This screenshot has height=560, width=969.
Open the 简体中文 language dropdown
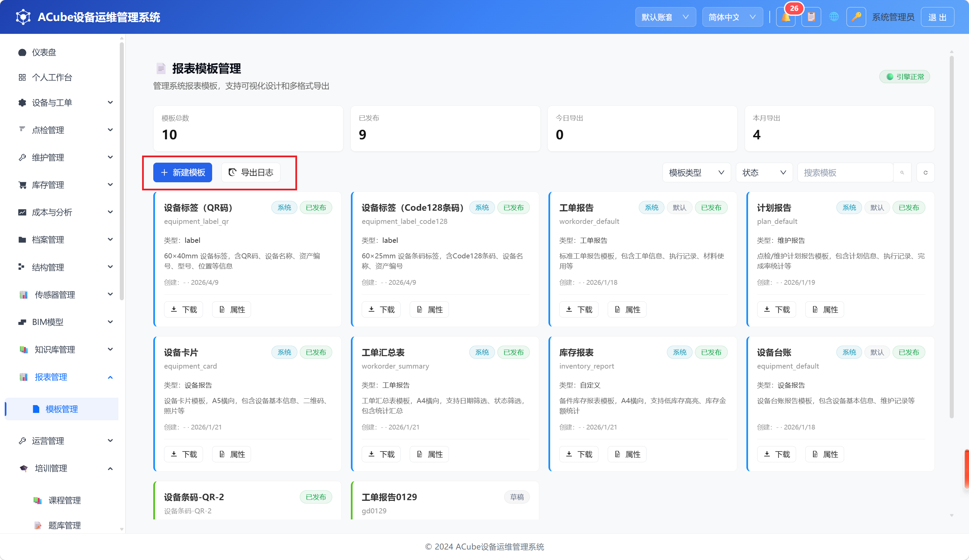pos(733,17)
